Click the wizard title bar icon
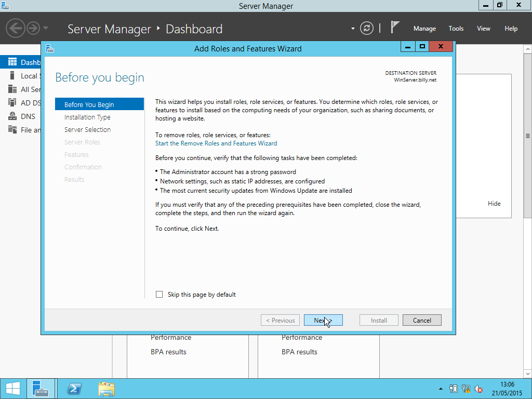The height and width of the screenshot is (399, 532). (x=50, y=48)
